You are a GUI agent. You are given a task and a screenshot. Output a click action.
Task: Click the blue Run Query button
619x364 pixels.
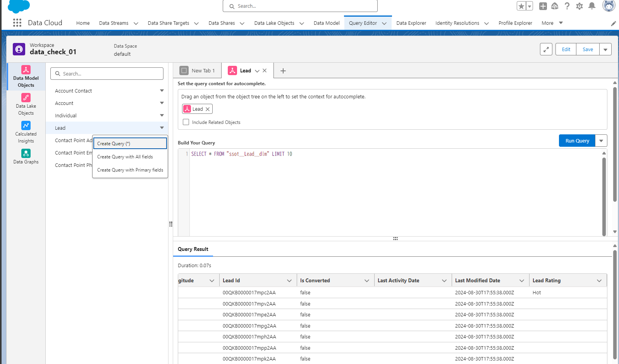coord(577,141)
